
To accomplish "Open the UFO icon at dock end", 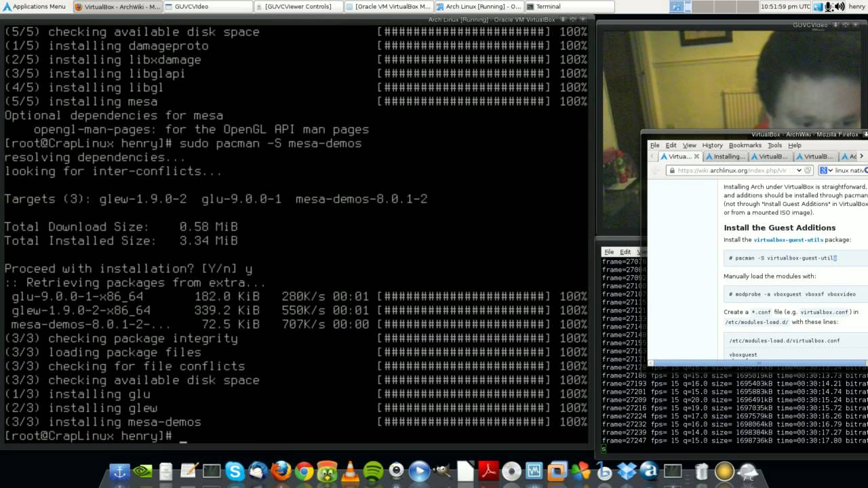I will [748, 471].
